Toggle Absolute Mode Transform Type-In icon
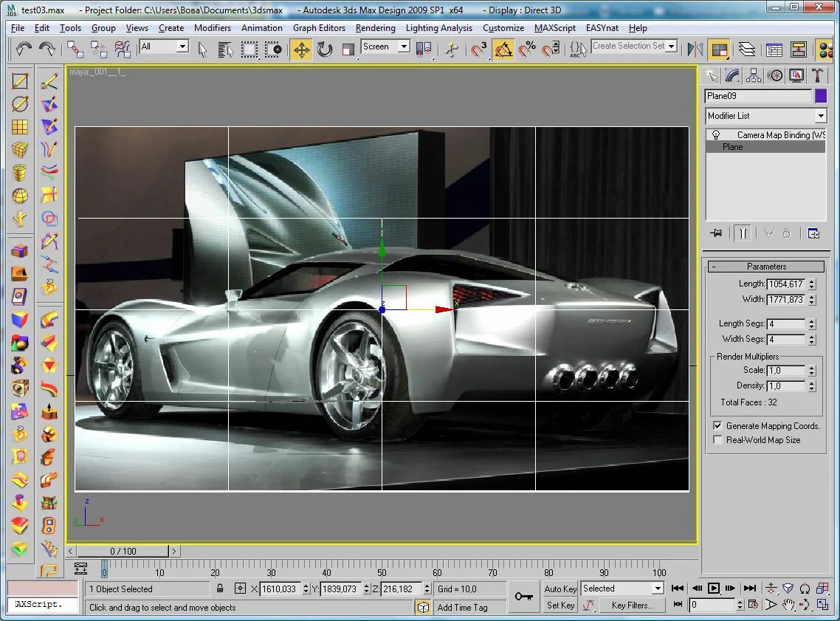 241,589
